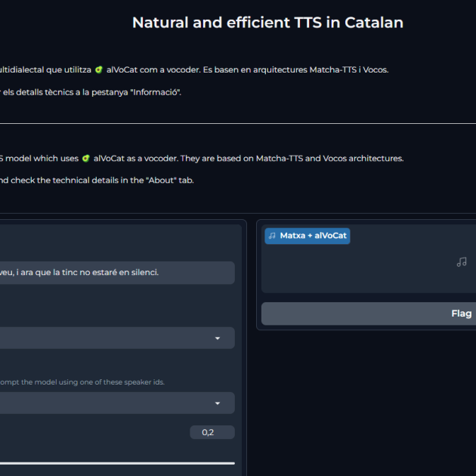Click the "Informació" word in the Catalan description

pyautogui.click(x=155, y=92)
